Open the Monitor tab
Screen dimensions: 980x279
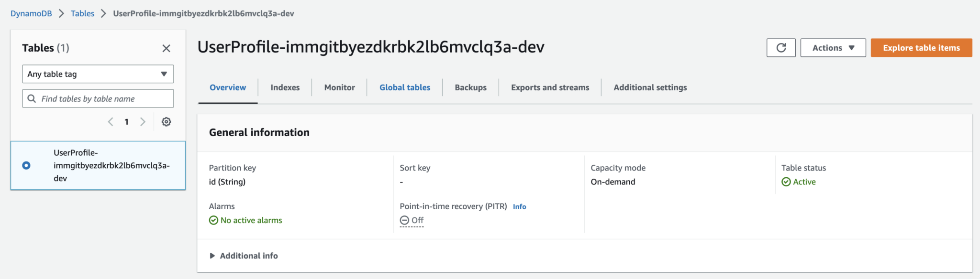coord(340,87)
